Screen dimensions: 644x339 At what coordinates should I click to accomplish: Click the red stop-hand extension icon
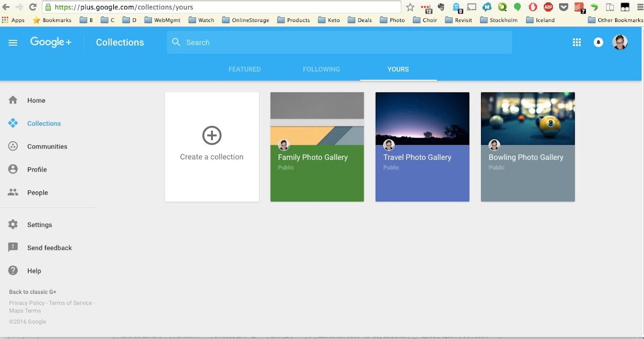(533, 7)
